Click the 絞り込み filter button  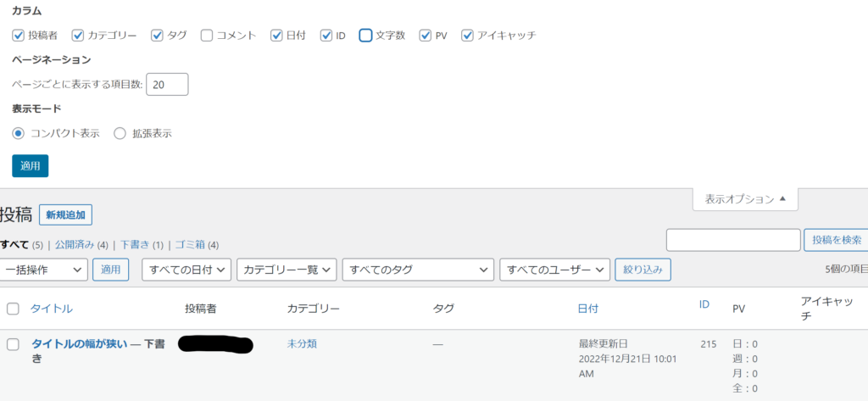coord(643,270)
